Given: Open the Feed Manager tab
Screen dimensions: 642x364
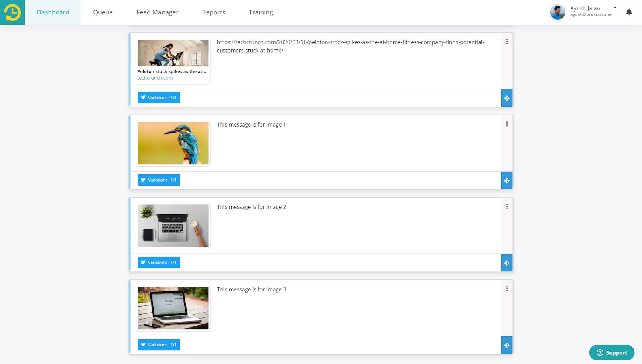Looking at the screenshot, I should pyautogui.click(x=157, y=12).
